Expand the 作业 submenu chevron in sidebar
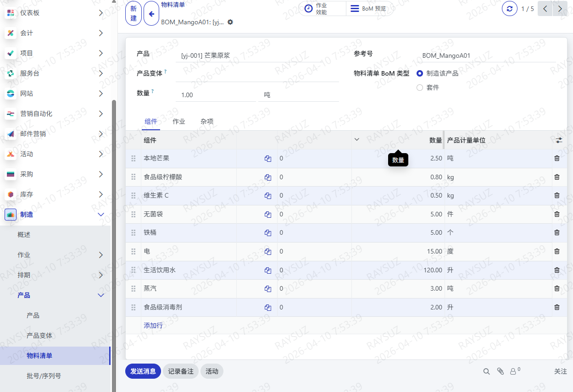573x392 pixels. (x=101, y=255)
